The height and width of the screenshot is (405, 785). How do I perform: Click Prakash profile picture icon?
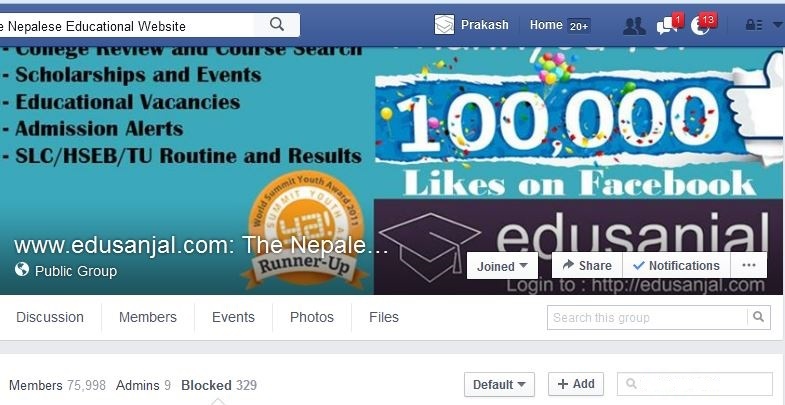pyautogui.click(x=444, y=25)
